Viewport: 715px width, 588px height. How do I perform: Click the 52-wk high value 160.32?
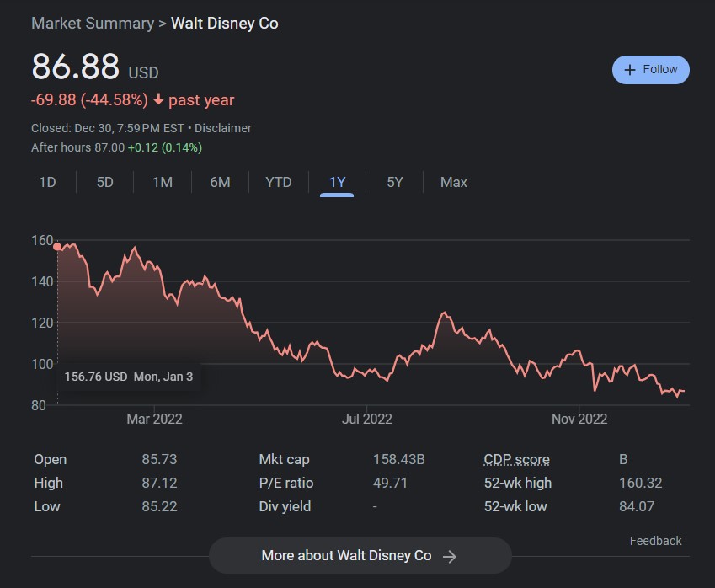640,483
